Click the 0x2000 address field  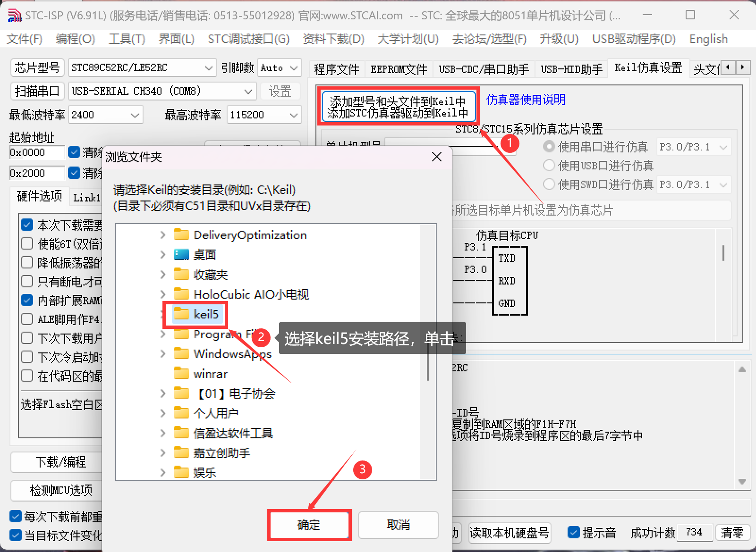(37, 173)
